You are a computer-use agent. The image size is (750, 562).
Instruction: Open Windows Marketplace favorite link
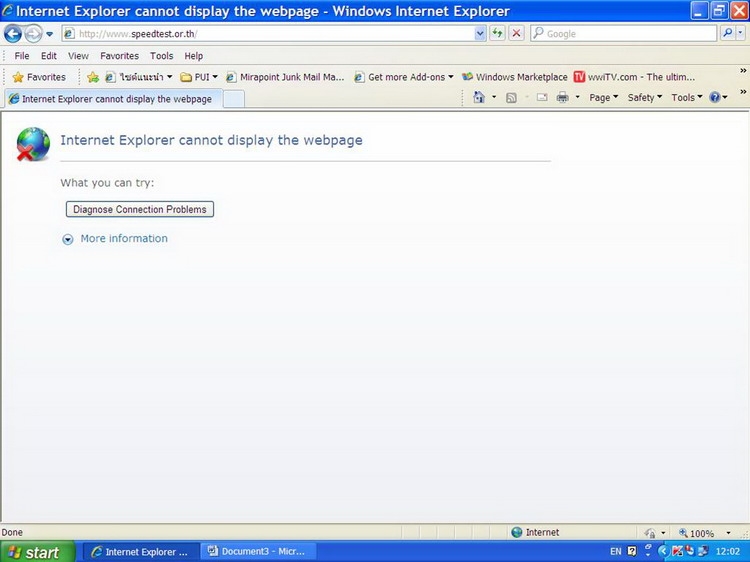(515, 77)
